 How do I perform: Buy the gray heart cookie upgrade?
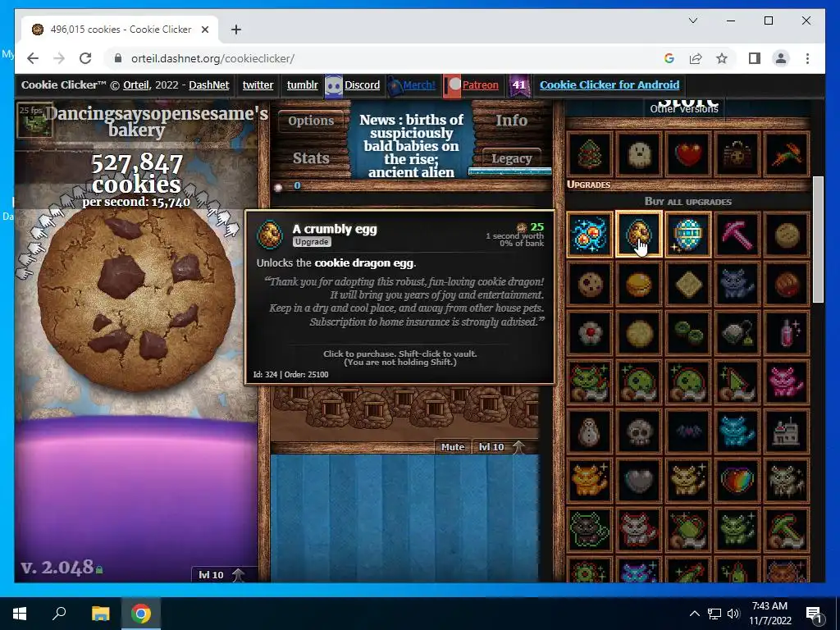[638, 481]
